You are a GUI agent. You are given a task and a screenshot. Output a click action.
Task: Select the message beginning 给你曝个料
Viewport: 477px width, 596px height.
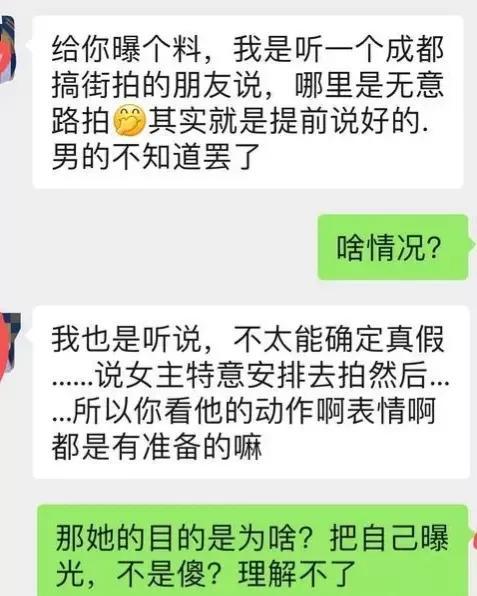[248, 102]
